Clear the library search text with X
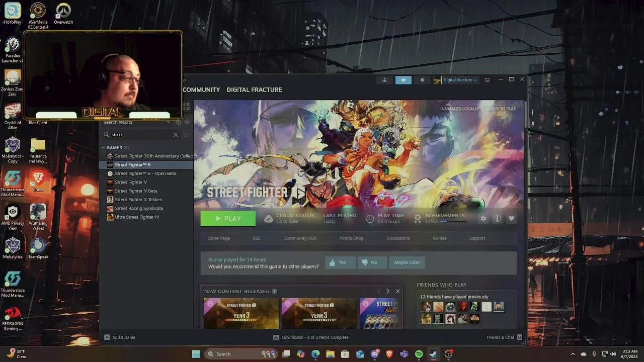 pos(176,135)
